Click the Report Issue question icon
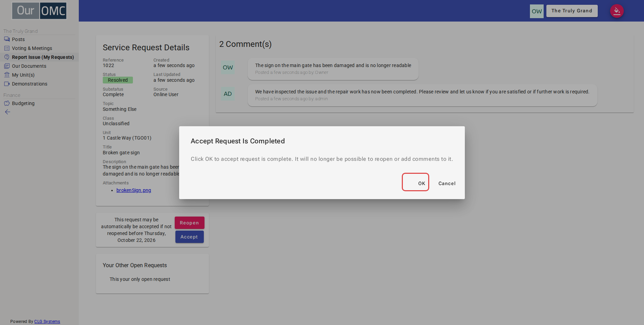 [x=7, y=57]
